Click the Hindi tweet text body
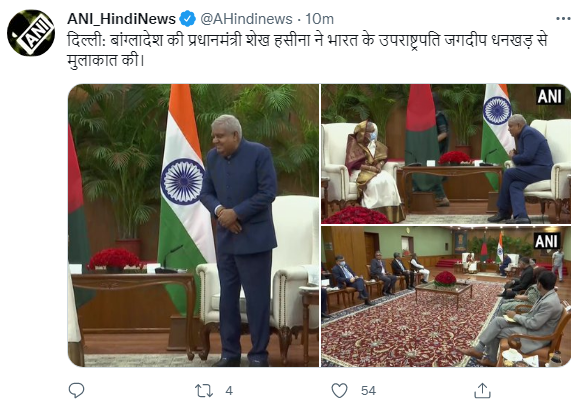 tap(308, 50)
